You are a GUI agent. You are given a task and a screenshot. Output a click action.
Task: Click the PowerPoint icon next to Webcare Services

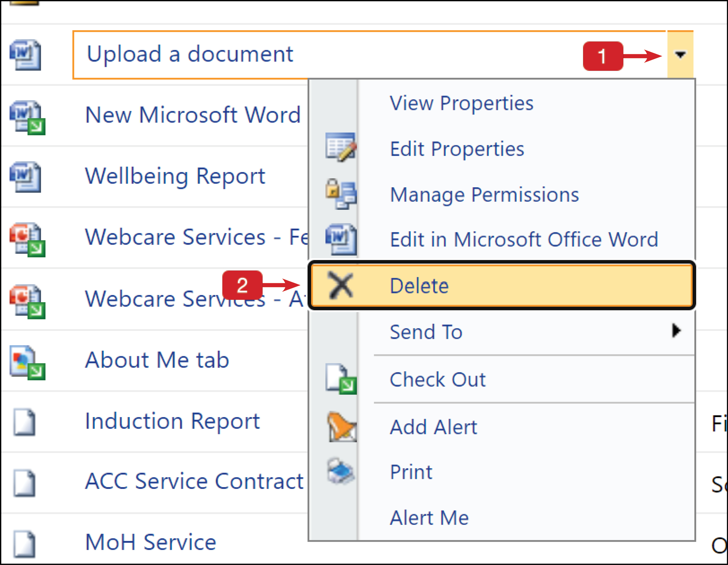27,238
